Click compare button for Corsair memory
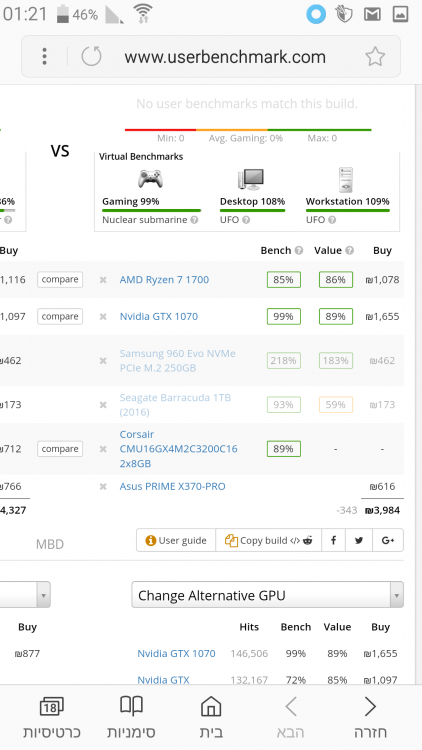The width and height of the screenshot is (422, 750). click(60, 449)
